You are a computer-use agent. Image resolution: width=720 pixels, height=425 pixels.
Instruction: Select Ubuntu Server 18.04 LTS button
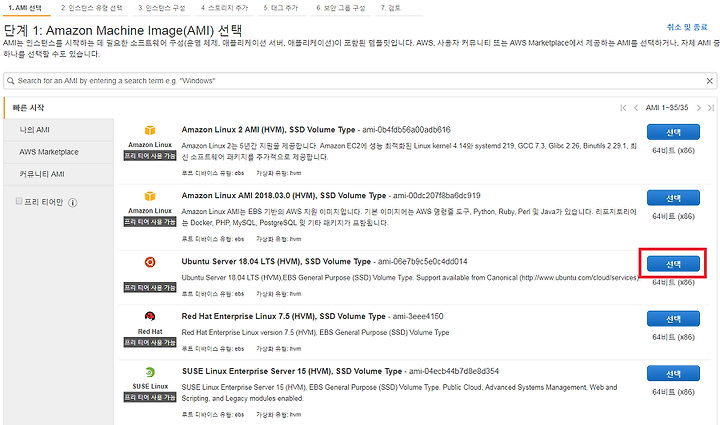pos(673,264)
